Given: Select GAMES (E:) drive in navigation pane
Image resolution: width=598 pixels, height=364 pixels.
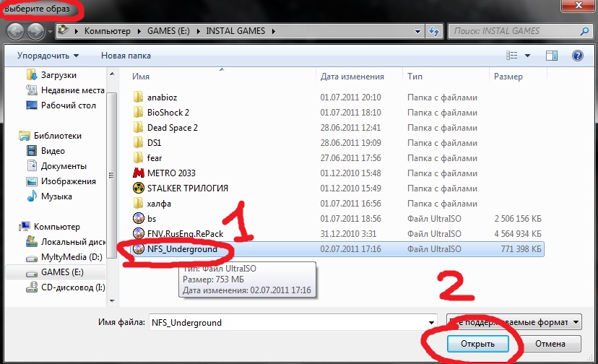Looking at the screenshot, I should 62,272.
